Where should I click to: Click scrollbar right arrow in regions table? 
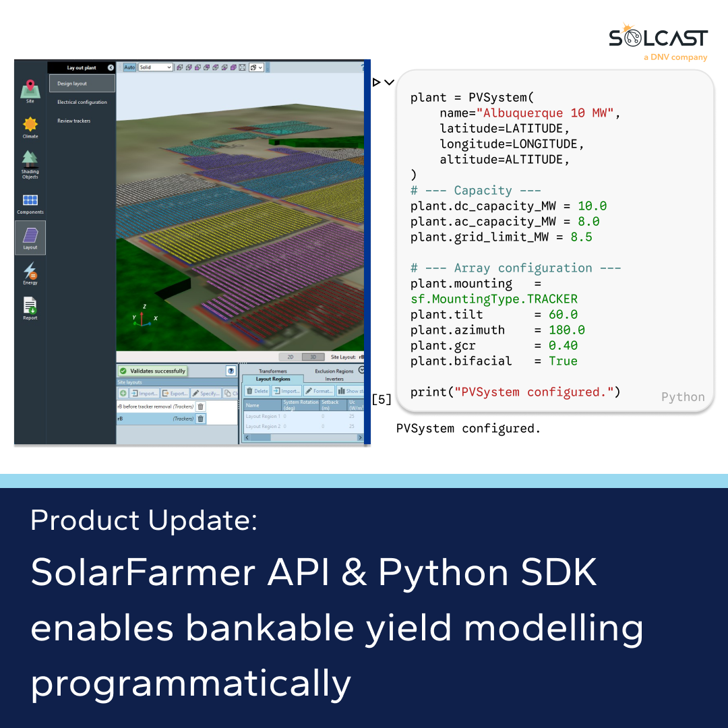360,438
